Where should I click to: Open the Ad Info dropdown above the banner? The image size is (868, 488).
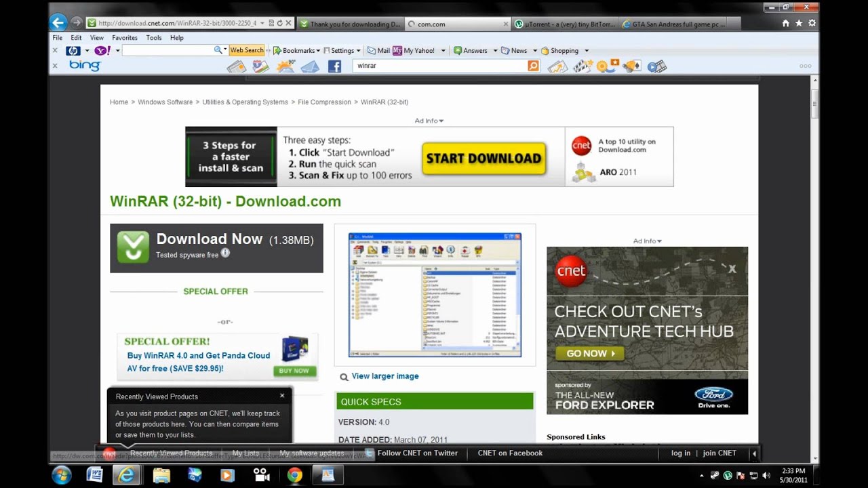point(429,121)
